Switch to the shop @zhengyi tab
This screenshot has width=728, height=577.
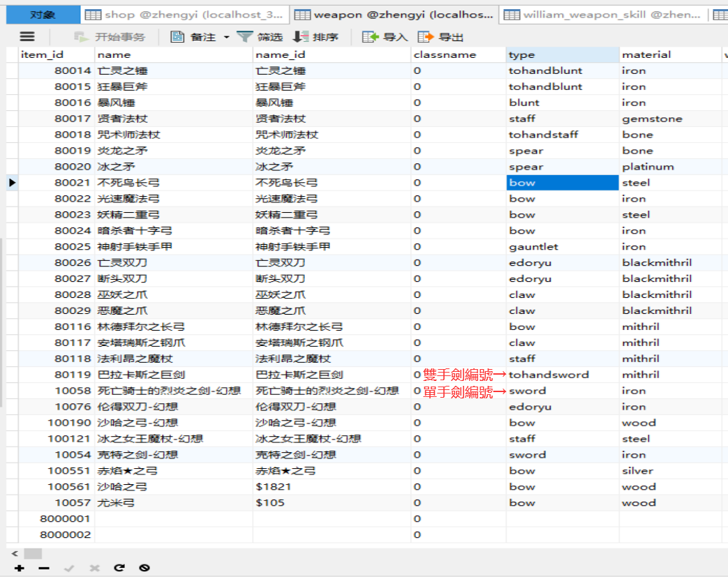coord(184,15)
